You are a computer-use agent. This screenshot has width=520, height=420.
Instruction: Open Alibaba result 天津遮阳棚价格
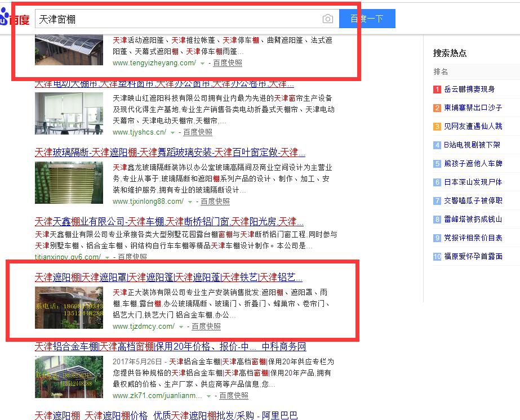tap(166, 415)
